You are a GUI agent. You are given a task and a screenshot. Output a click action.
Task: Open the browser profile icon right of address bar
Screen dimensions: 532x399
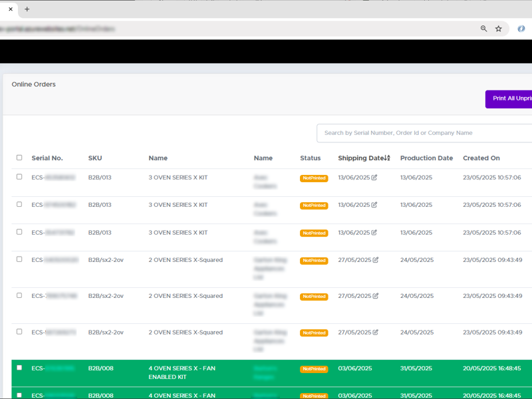coord(522,29)
